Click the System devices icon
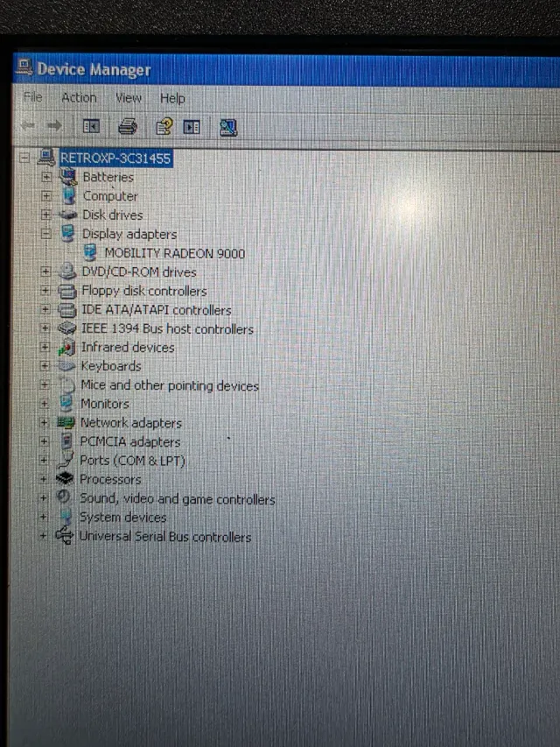Image resolution: width=560 pixels, height=747 pixels. (x=66, y=517)
